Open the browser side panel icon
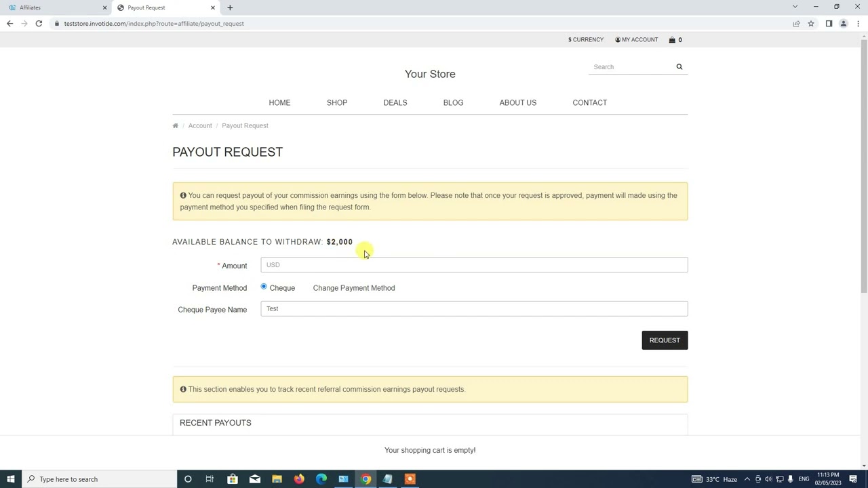The width and height of the screenshot is (868, 488). pos(829,24)
